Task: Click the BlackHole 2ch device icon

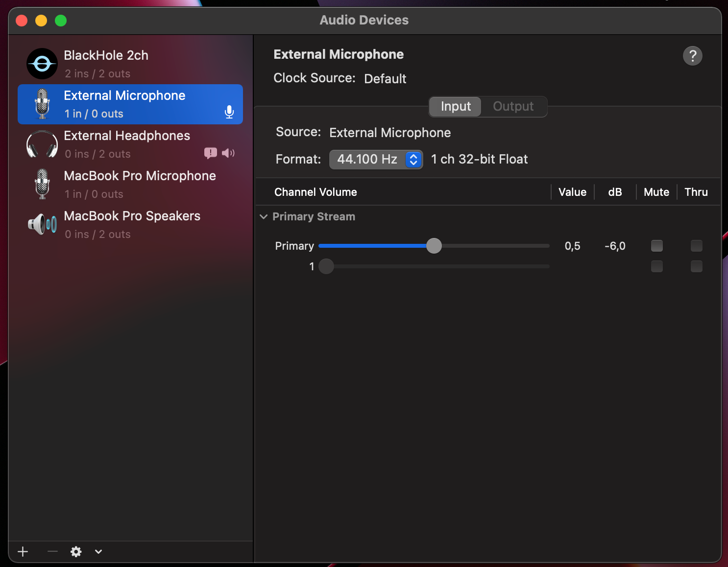Action: point(42,64)
